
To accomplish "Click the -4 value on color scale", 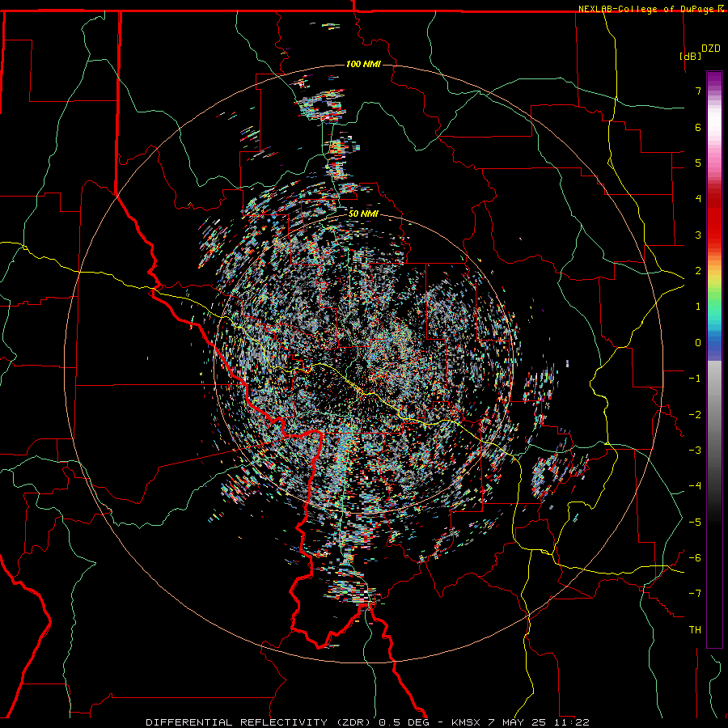I will pos(695,486).
